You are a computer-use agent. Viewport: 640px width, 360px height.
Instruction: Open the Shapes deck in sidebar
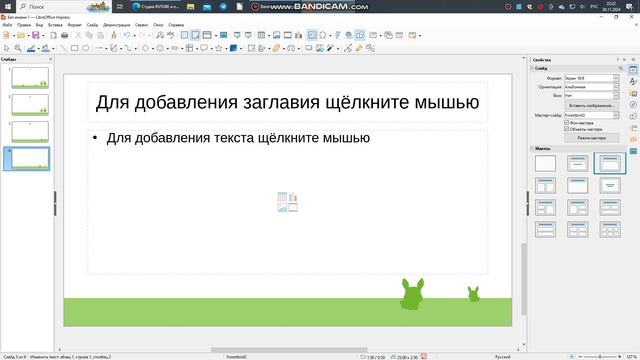[x=633, y=117]
